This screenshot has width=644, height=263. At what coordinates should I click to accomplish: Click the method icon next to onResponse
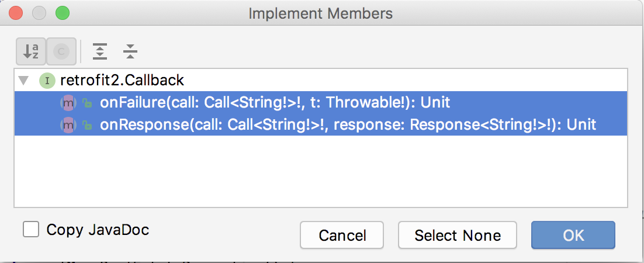point(68,124)
